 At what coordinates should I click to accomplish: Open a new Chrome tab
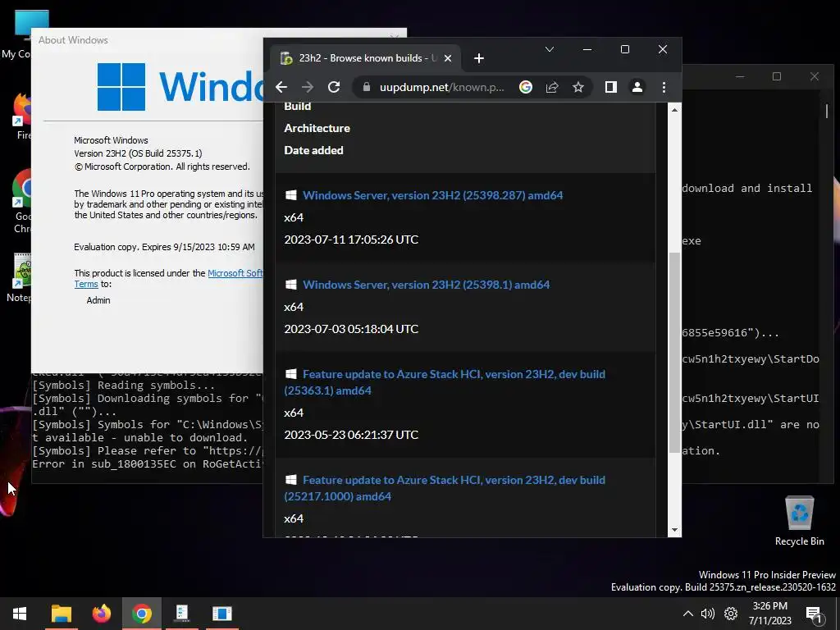pyautogui.click(x=479, y=58)
